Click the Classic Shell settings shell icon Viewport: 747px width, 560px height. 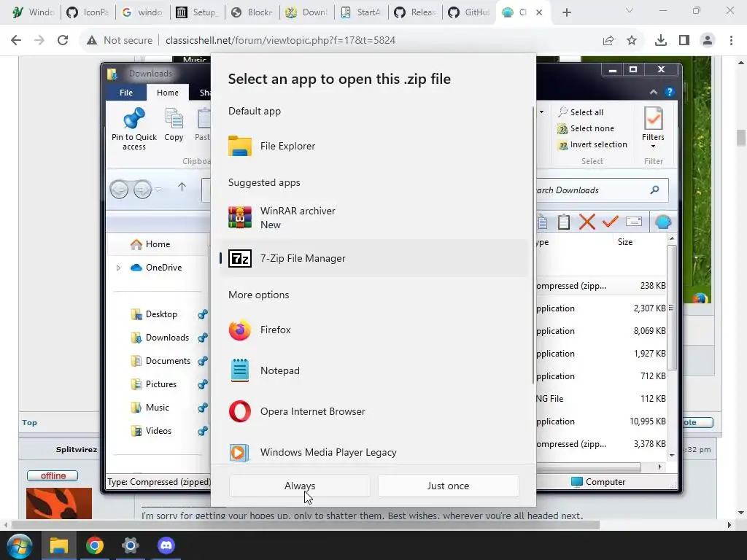tap(662, 222)
